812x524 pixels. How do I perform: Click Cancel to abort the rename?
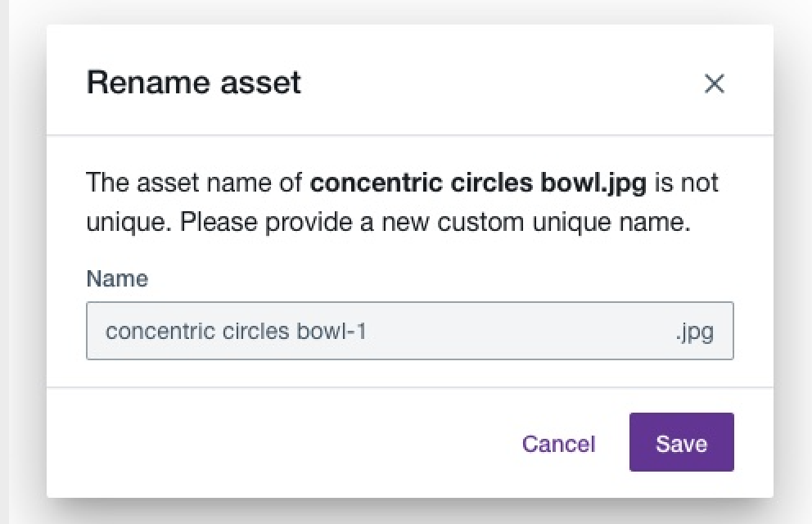tap(557, 443)
